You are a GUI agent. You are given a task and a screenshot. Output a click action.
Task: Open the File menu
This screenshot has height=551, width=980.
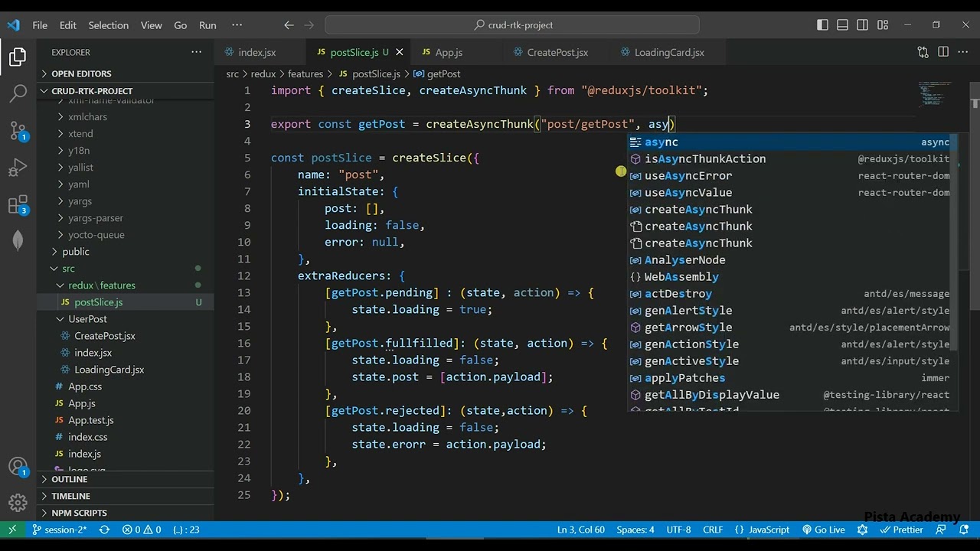point(40,25)
